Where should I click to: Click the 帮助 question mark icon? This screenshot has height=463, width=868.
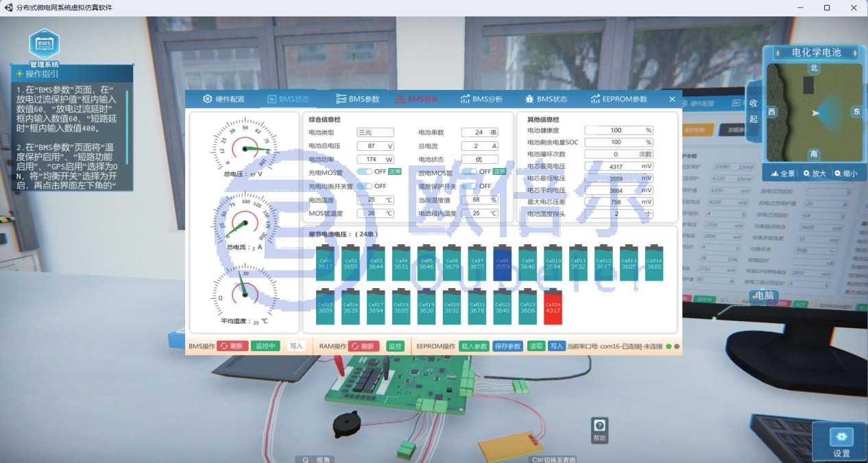tap(599, 429)
